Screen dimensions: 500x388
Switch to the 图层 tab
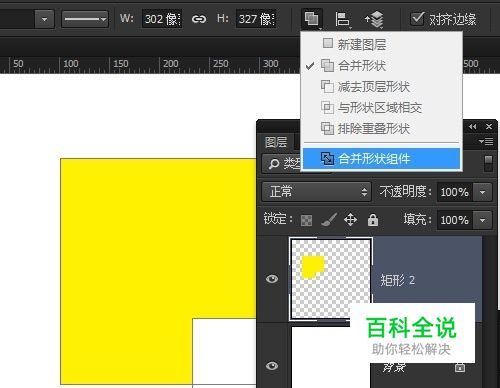[x=276, y=142]
